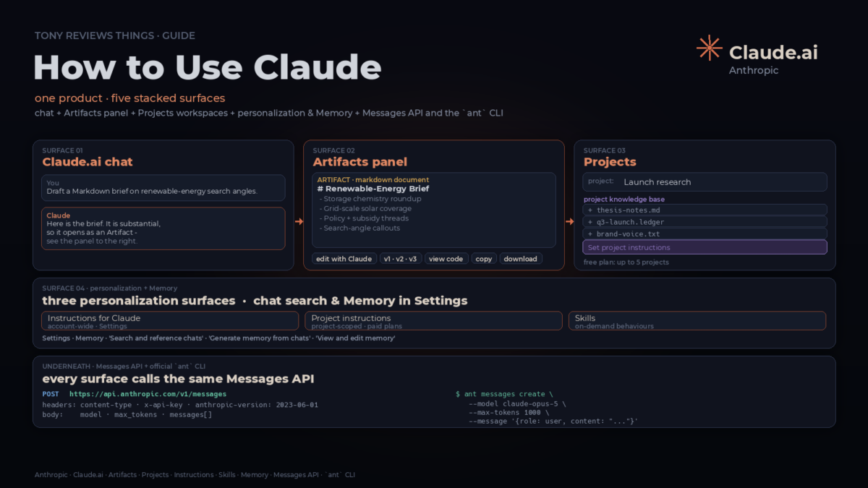Select the 'v1 · v2 · v3' version chip
The height and width of the screenshot is (488, 868).
point(400,259)
